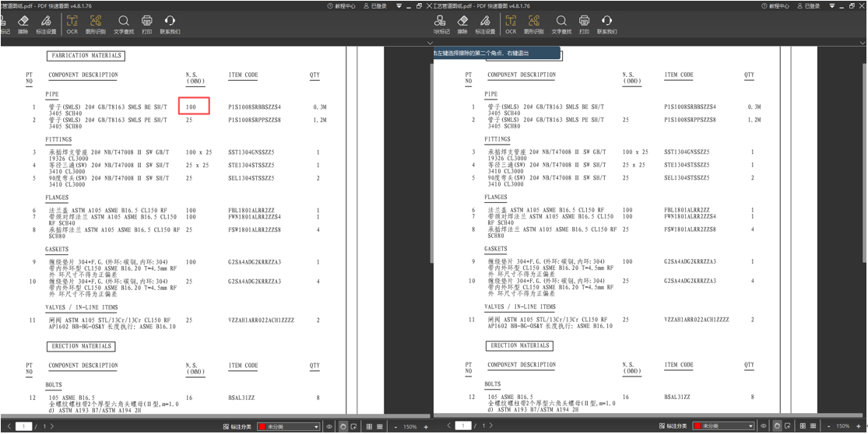Expand the title bar dropdown menu in left window
This screenshot has width=868, height=434.
[x=399, y=5]
